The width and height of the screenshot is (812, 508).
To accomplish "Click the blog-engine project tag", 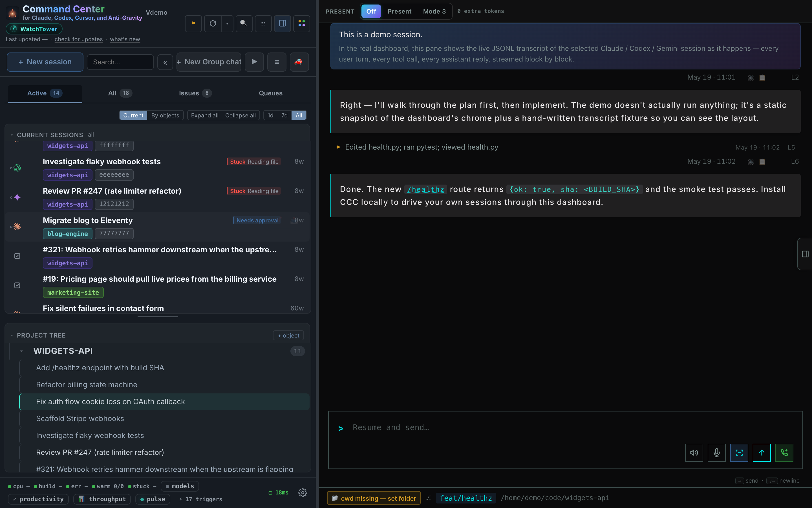I will (x=67, y=233).
